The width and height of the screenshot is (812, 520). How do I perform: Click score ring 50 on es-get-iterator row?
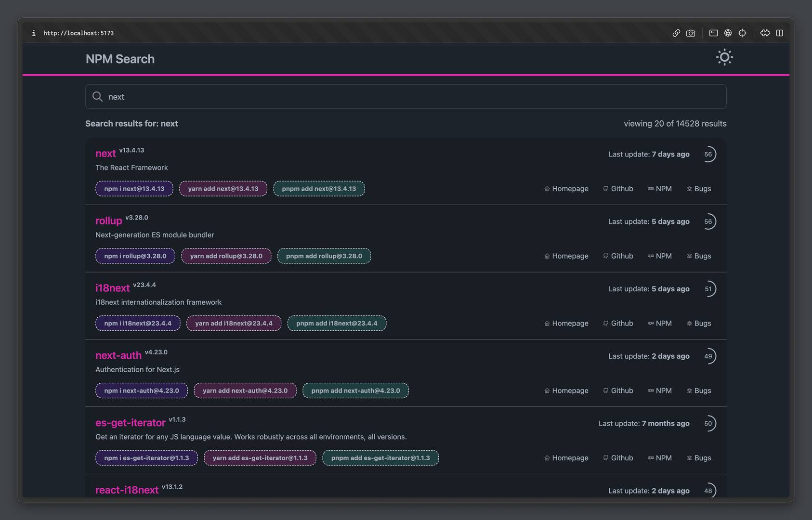(x=708, y=424)
